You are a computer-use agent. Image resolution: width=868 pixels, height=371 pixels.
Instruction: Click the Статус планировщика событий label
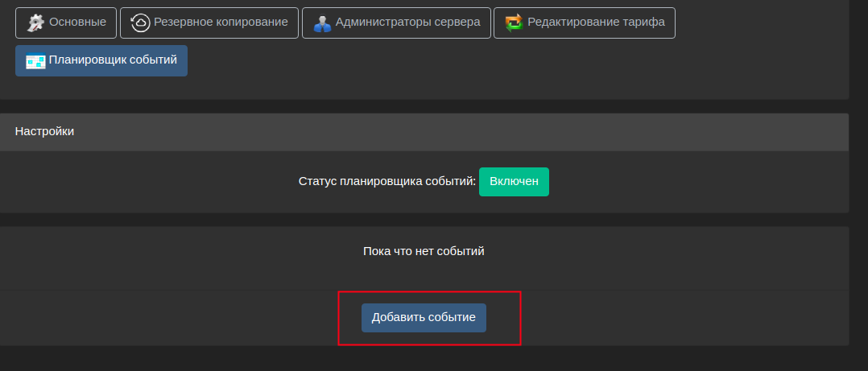point(387,181)
